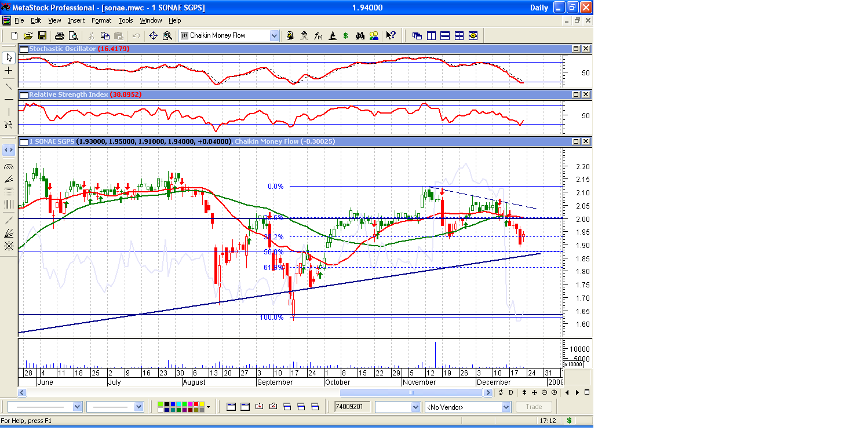Viewport: 868px width, 445px height.
Task: Open the Tools menu
Action: click(126, 20)
